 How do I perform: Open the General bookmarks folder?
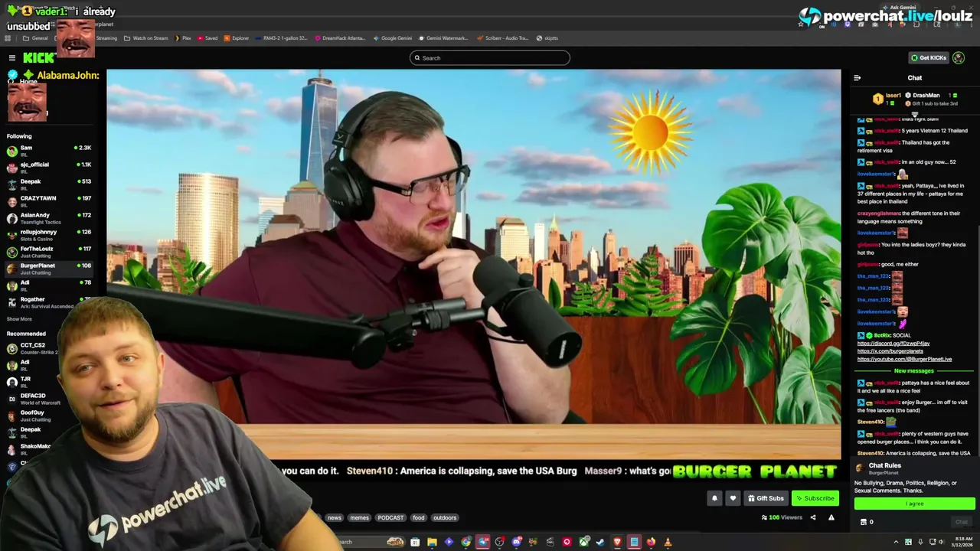click(x=35, y=38)
